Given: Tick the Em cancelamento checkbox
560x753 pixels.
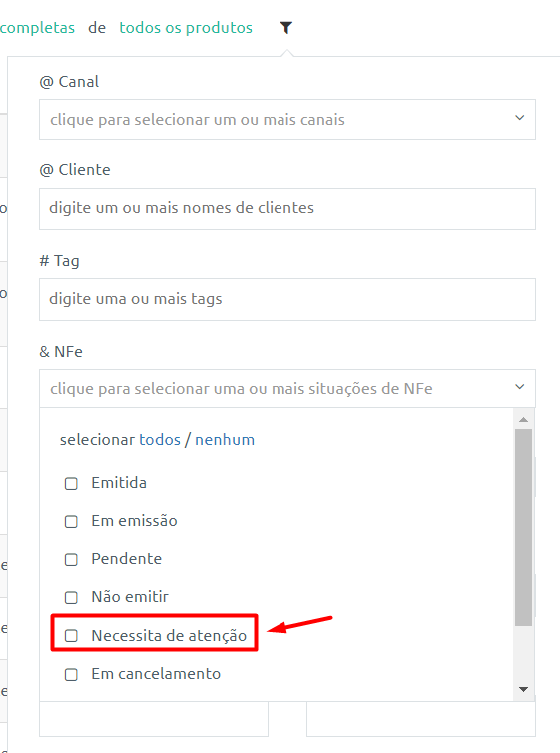Looking at the screenshot, I should (71, 674).
